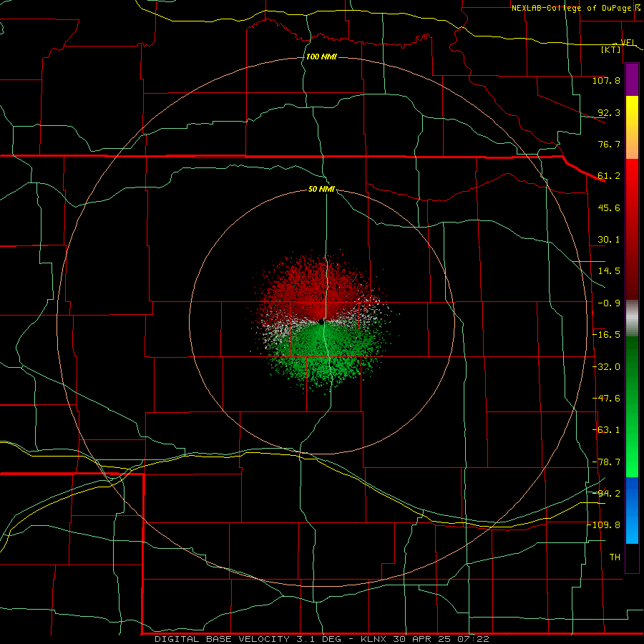
Task: Click the gray near-zero color bar segment
Action: click(632, 318)
